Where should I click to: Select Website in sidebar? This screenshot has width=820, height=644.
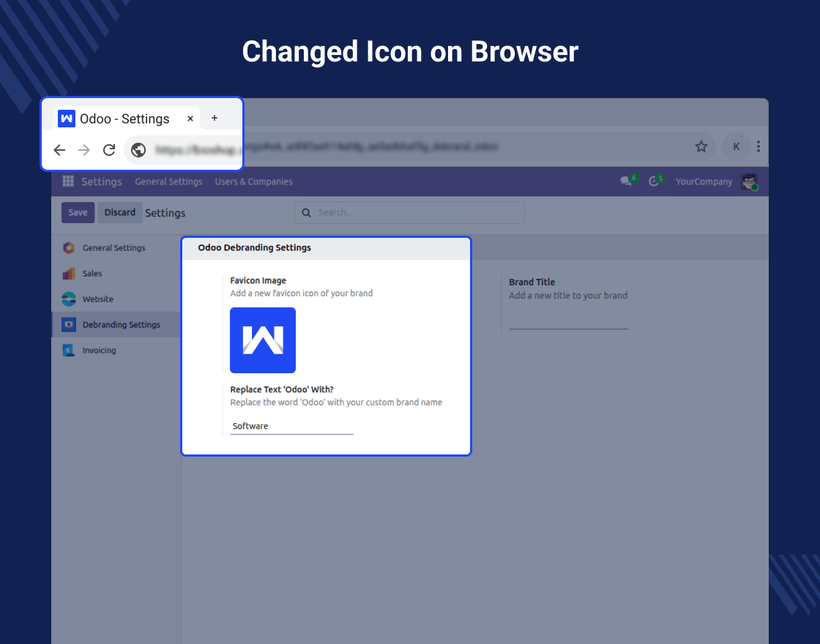[116, 299]
